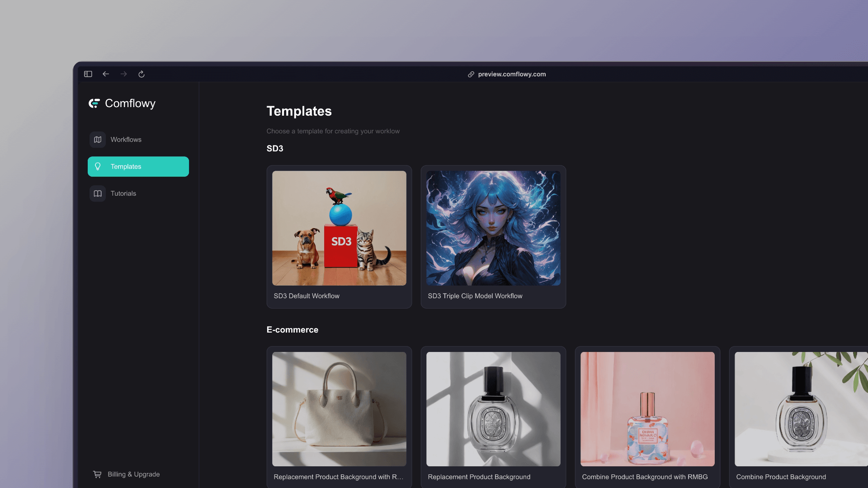The image size is (868, 488).
Task: Open the handbag product background thumbnail
Action: coord(339,409)
